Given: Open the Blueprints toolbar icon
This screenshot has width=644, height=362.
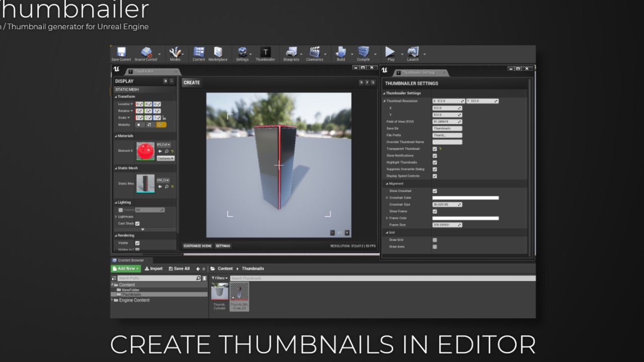Looking at the screenshot, I should pos(291,53).
